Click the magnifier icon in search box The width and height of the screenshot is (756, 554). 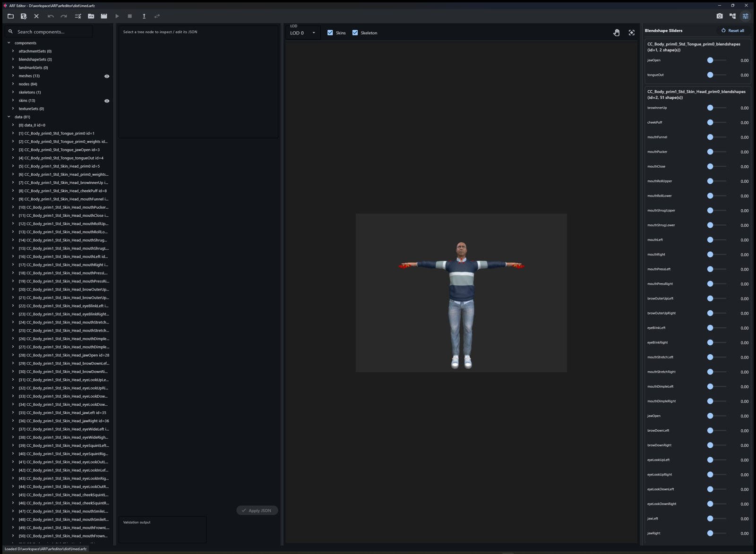[10, 32]
